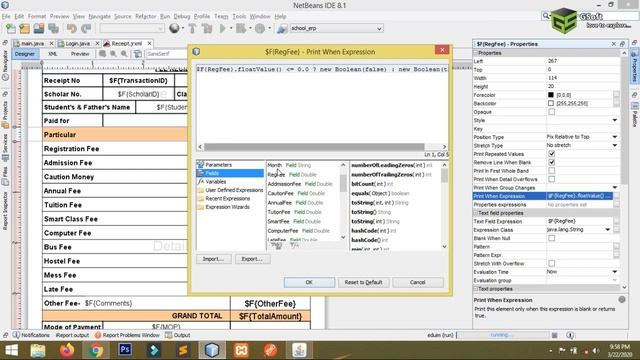Open Output window in status bar
The image size is (640, 360).
[178, 335]
